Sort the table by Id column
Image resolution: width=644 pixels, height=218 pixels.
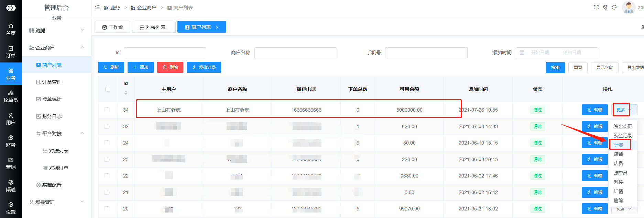(x=126, y=93)
